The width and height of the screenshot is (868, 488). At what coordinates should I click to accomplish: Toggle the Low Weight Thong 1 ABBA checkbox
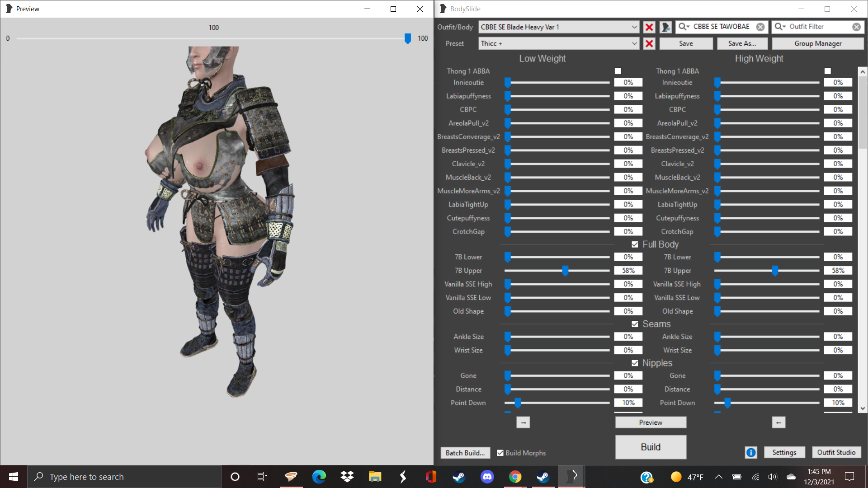(618, 71)
